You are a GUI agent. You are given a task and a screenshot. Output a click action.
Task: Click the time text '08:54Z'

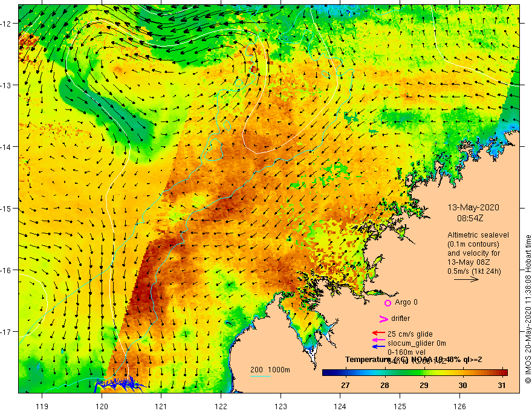[x=470, y=218]
